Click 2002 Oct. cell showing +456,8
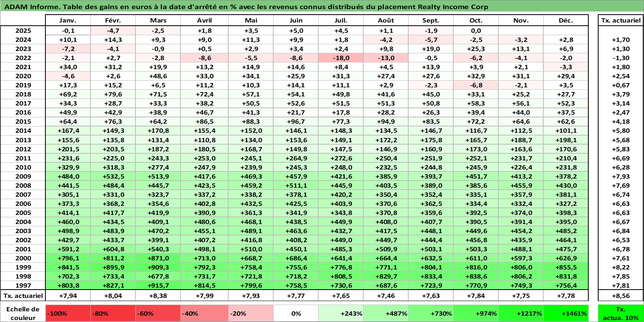Image resolution: width=644 pixels, height=322 pixels. [x=476, y=240]
